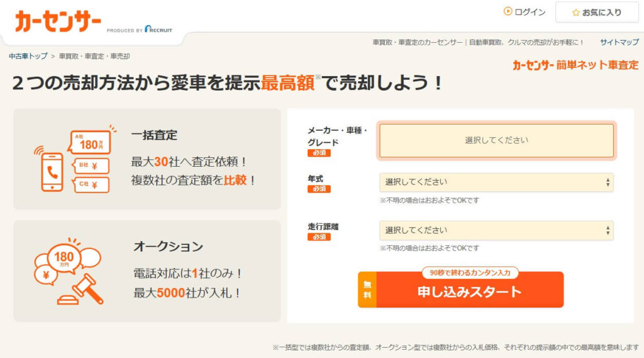Click the footnote about 一括型 and オークション型
This screenshot has width=644, height=358.
456,347
